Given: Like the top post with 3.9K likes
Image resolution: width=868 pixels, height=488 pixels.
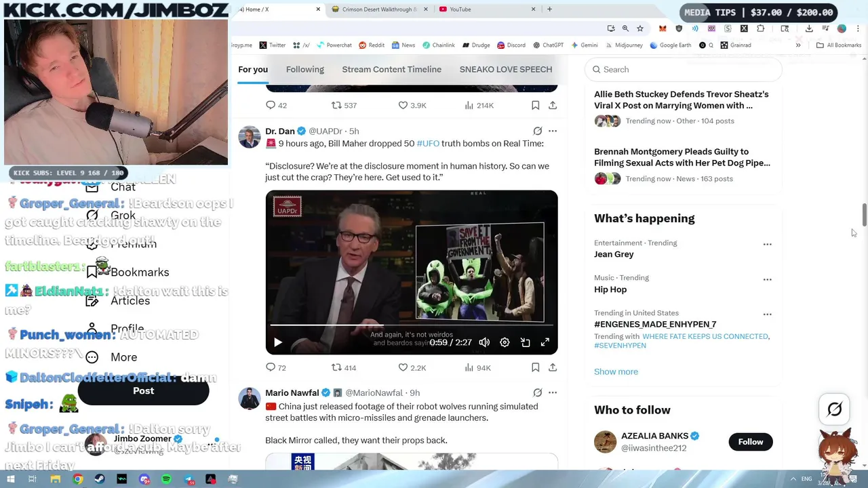Looking at the screenshot, I should [x=412, y=105].
